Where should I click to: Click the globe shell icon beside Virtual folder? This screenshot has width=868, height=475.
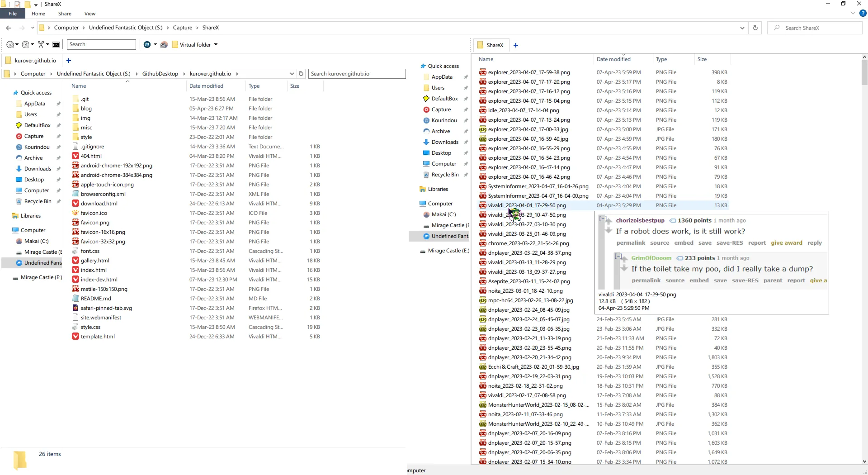pyautogui.click(x=164, y=44)
